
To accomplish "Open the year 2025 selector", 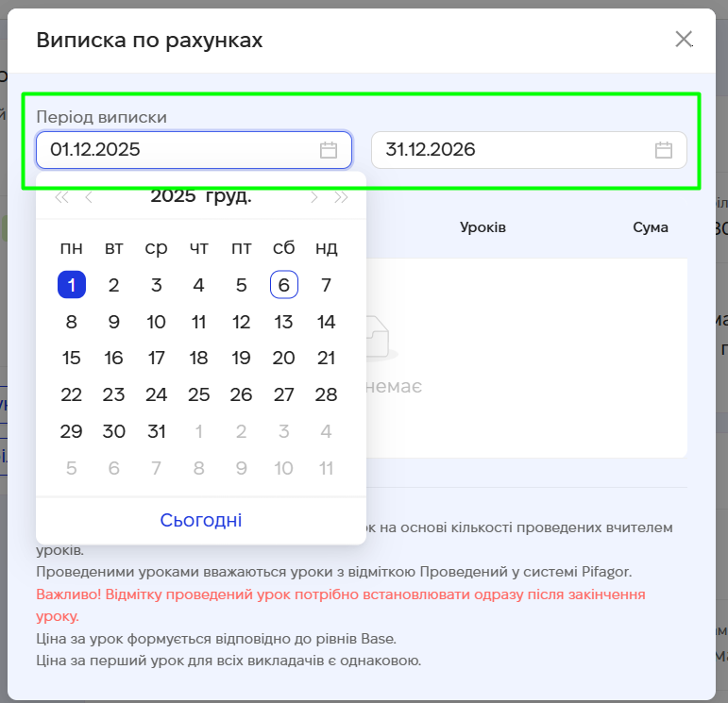I will click(173, 196).
